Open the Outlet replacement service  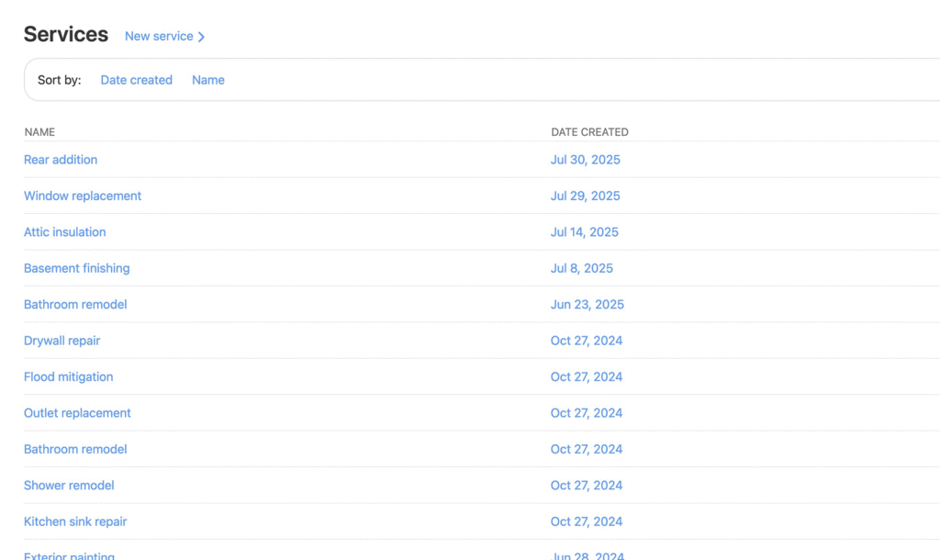pos(77,413)
